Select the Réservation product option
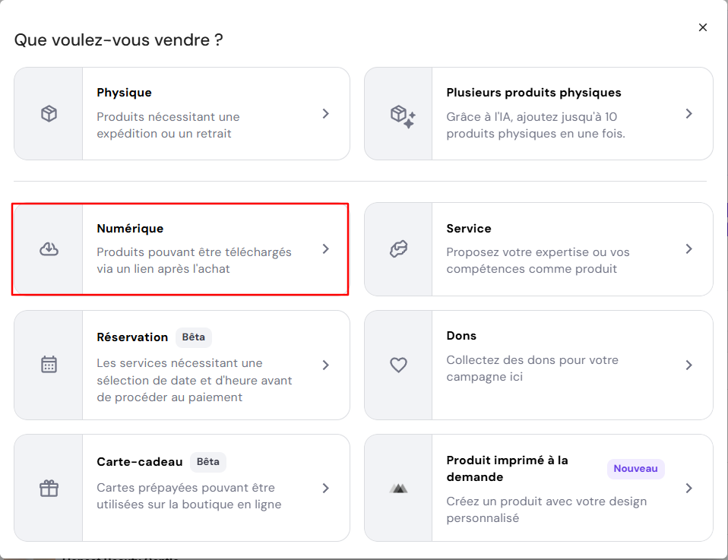 [182, 365]
